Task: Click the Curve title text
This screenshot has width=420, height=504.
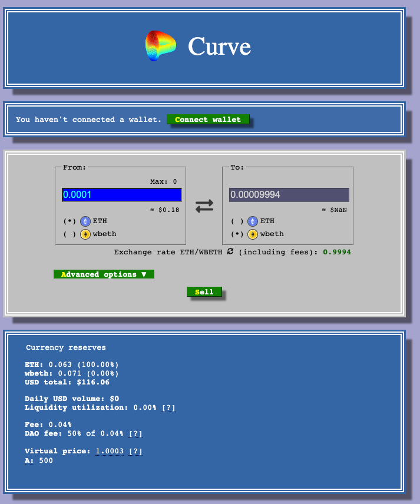Action: coord(219,47)
